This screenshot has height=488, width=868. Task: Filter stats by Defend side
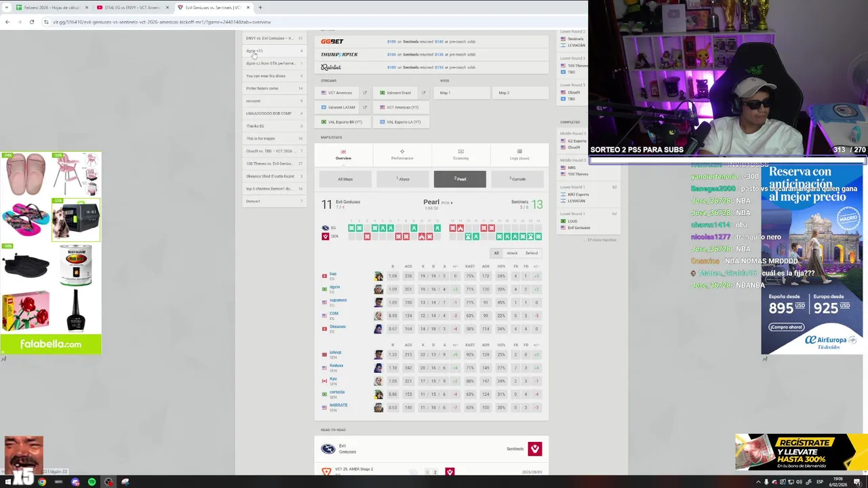(532, 253)
